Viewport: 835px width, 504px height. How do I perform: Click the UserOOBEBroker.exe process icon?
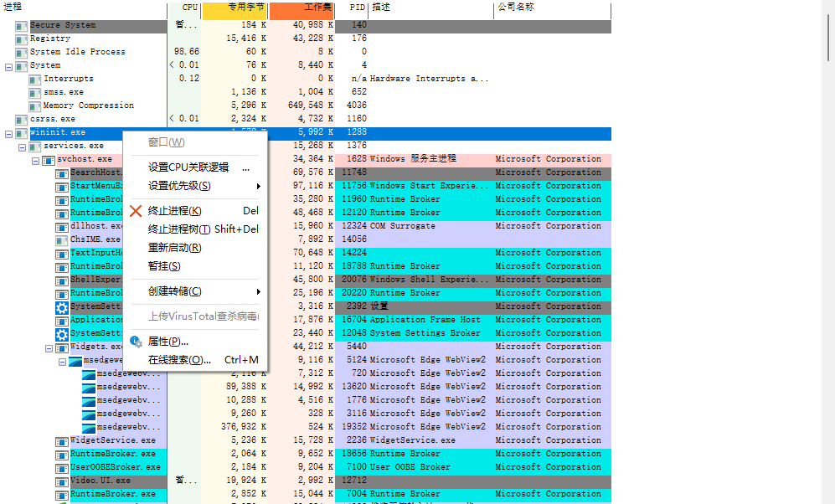point(61,466)
